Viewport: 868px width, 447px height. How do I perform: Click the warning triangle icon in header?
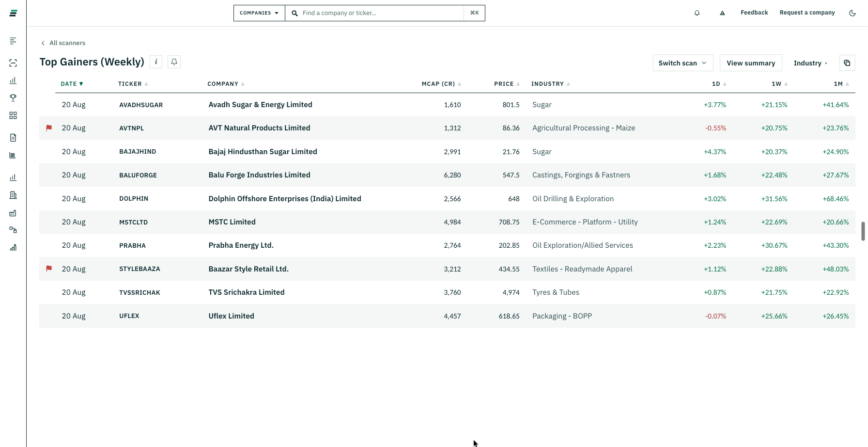pos(722,13)
